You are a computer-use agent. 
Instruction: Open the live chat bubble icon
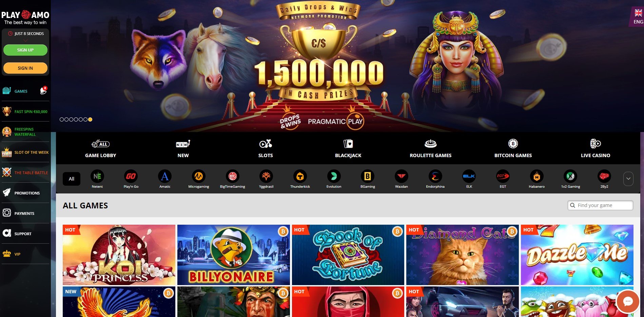[x=628, y=301]
